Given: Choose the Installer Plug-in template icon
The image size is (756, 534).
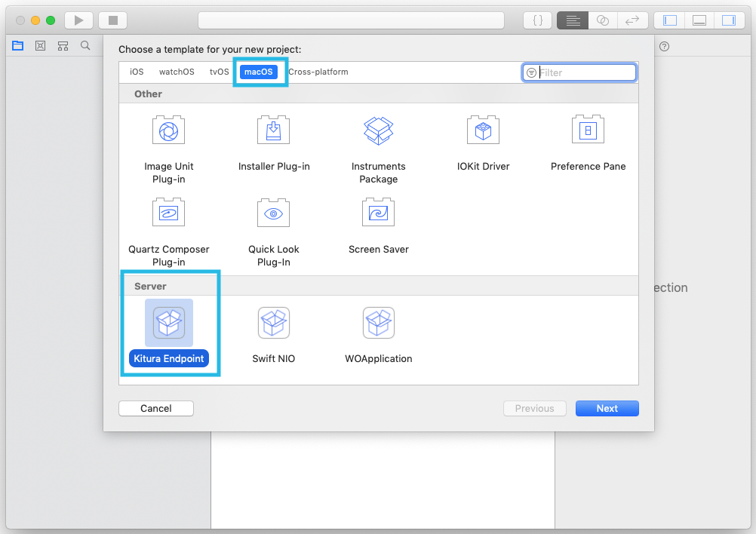Looking at the screenshot, I should 273,130.
